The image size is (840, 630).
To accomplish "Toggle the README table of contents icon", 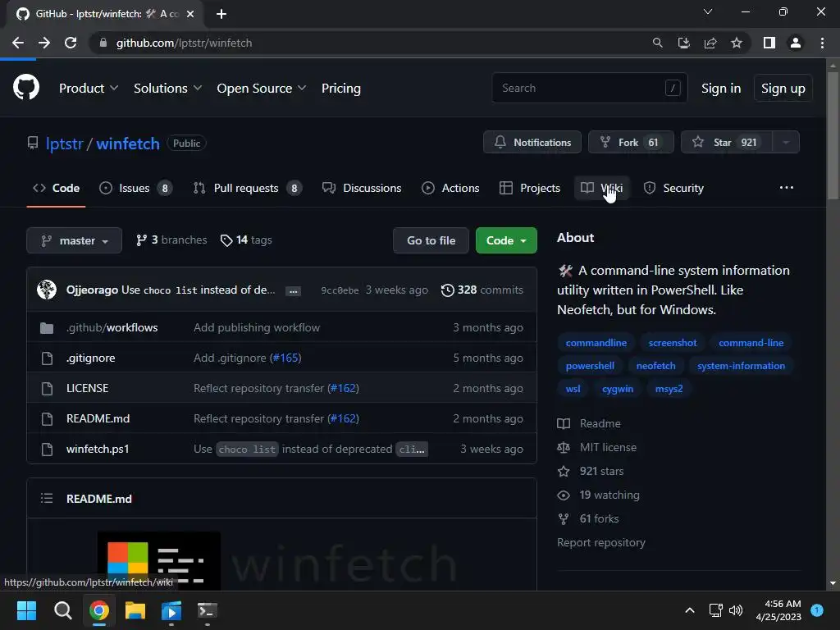I will pyautogui.click(x=47, y=498).
